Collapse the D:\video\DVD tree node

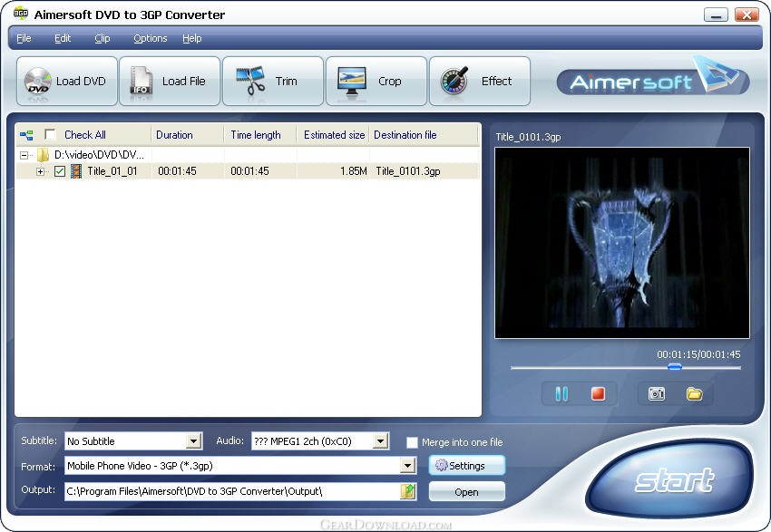[24, 155]
